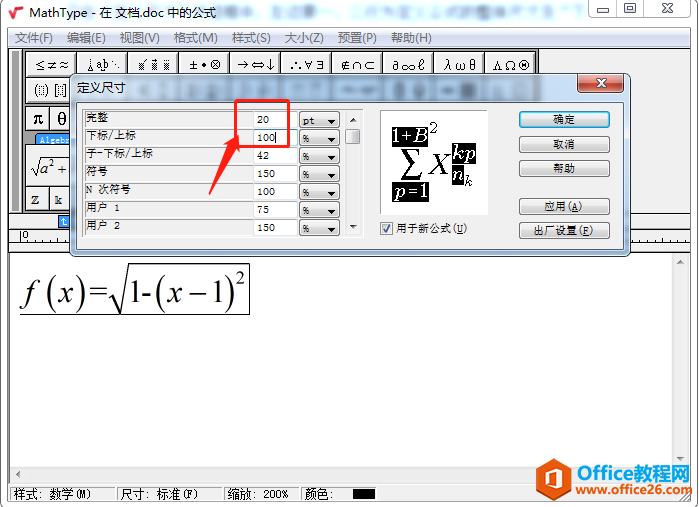
Task: Click the 下标/上标 size field showing 100
Action: click(x=275, y=137)
